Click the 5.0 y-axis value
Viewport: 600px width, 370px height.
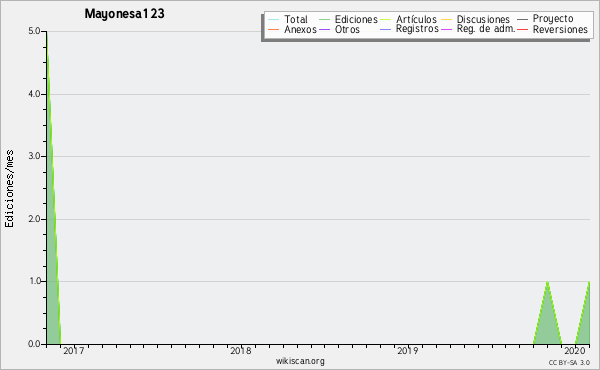pyautogui.click(x=34, y=31)
